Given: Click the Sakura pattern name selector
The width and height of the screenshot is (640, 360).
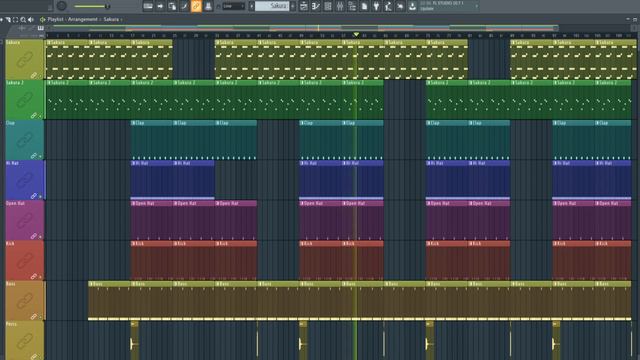Looking at the screenshot, I should coord(272,6).
